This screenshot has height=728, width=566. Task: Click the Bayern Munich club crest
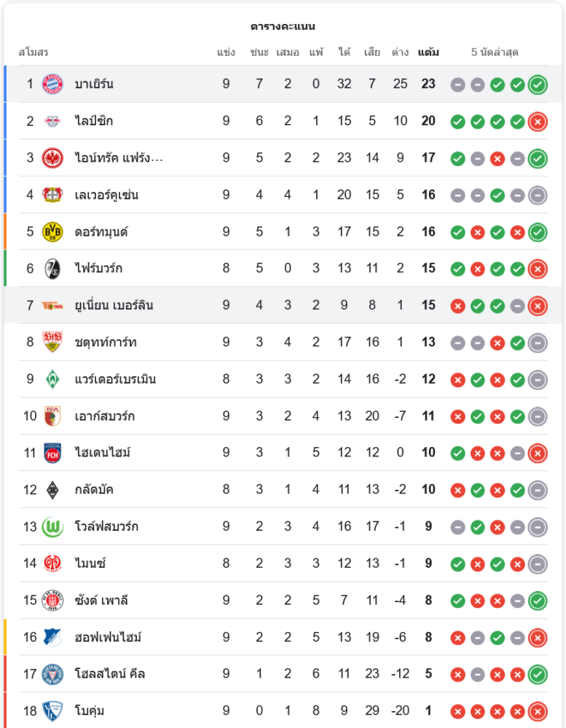(52, 84)
